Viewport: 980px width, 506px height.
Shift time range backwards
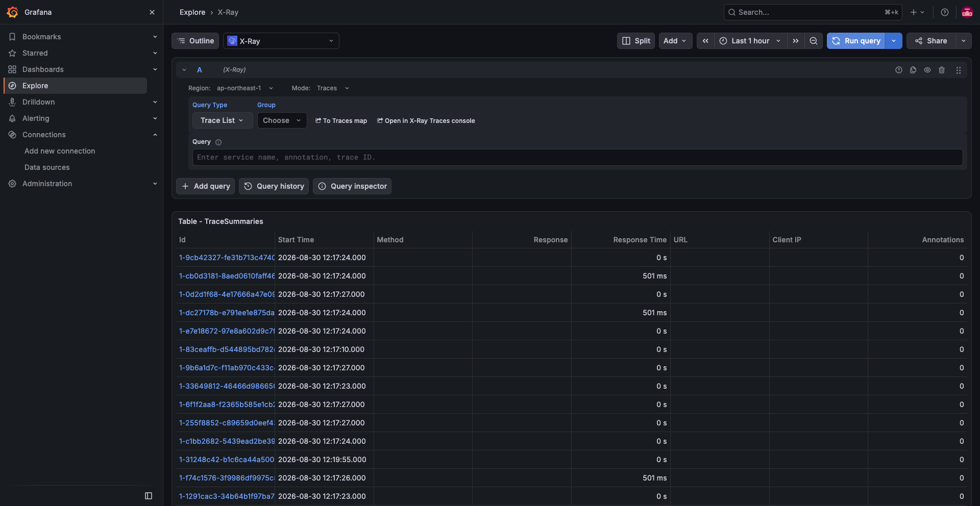705,41
